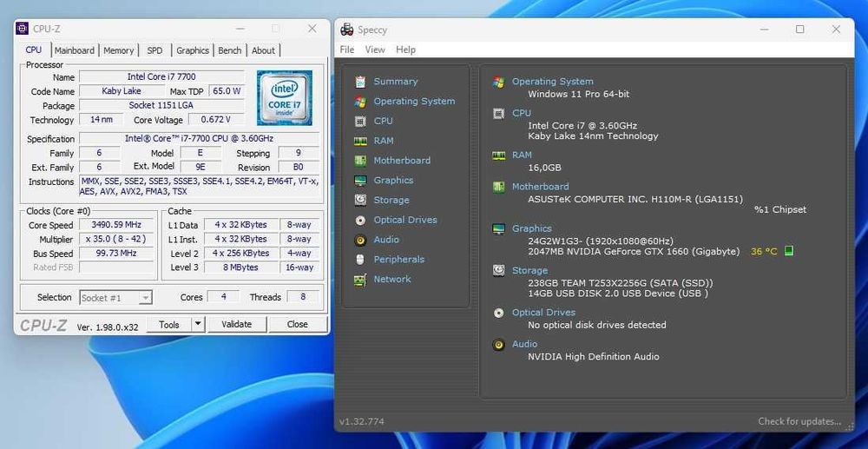
Task: Open the RAM summary heading link
Action: click(522, 155)
